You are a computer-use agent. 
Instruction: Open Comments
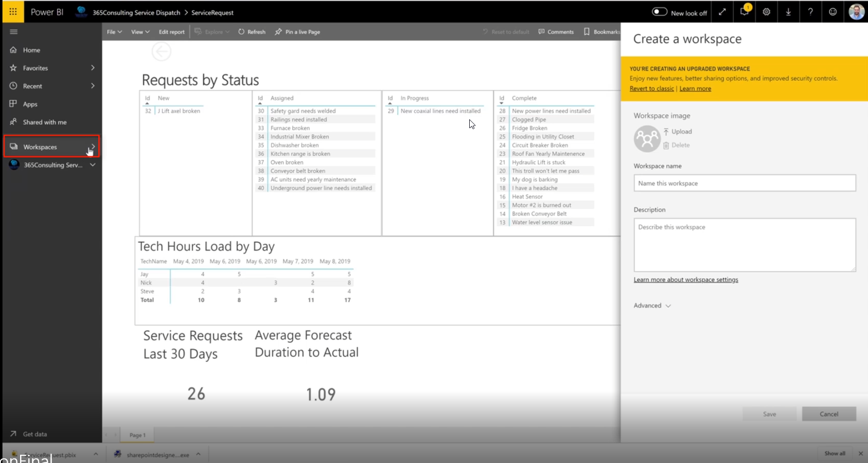(556, 32)
